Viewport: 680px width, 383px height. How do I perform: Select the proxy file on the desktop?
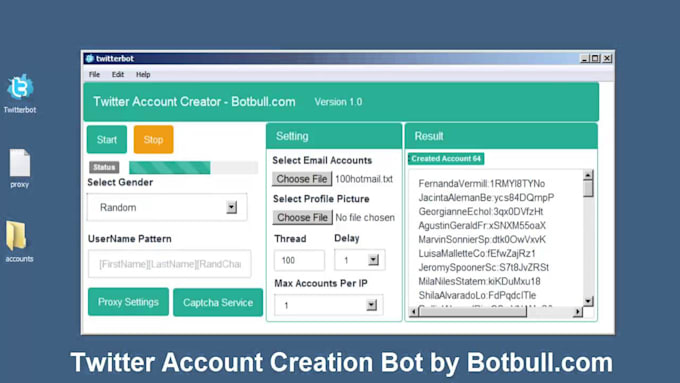[20, 163]
